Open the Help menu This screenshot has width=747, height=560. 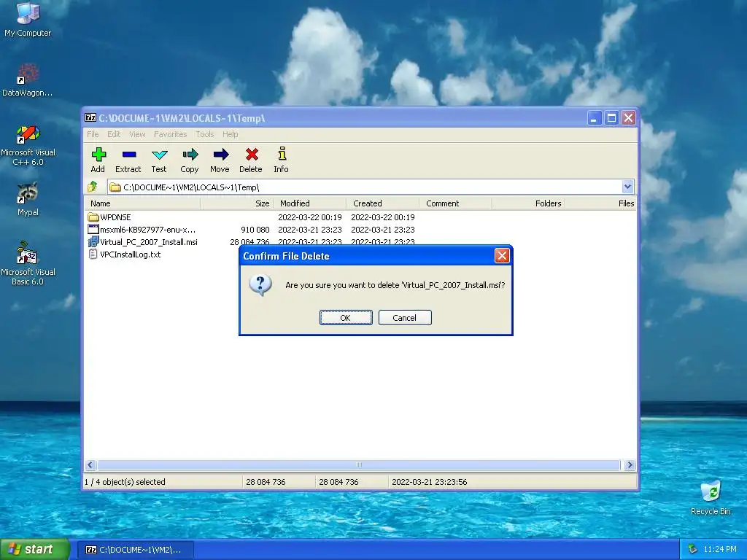[230, 134]
